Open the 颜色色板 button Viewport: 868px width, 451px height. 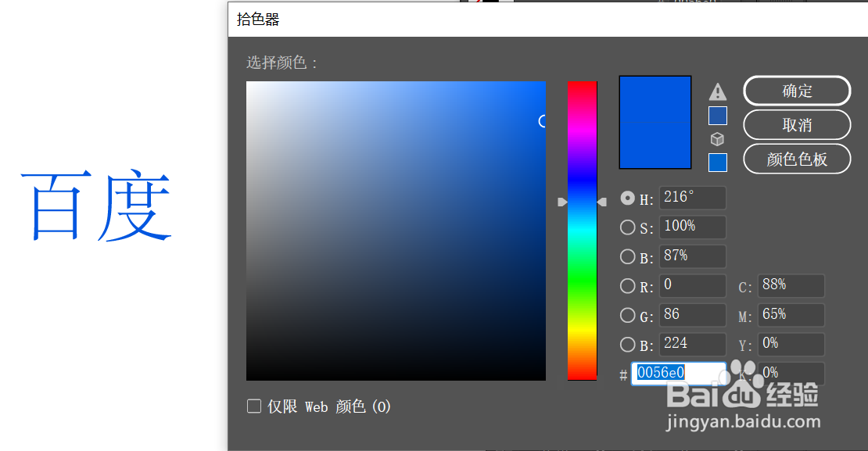797,159
